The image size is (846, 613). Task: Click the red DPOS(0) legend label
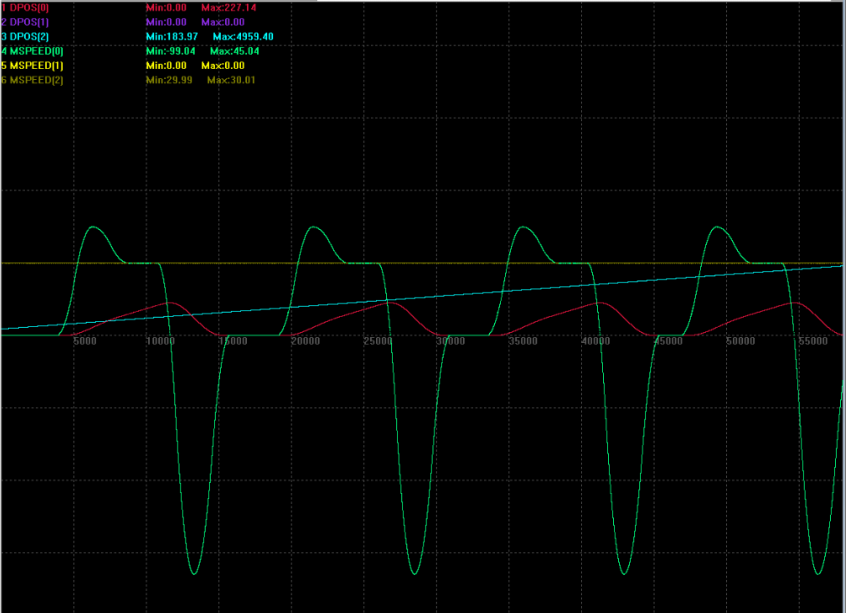pyautogui.click(x=27, y=7)
